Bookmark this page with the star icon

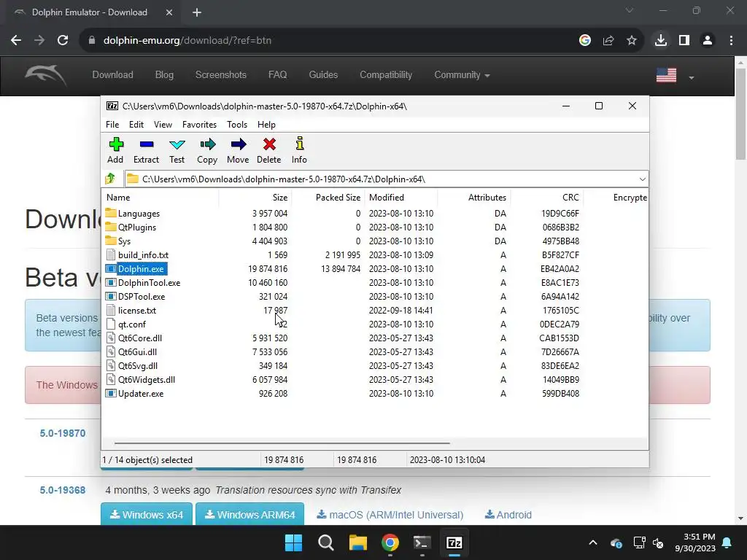point(632,41)
